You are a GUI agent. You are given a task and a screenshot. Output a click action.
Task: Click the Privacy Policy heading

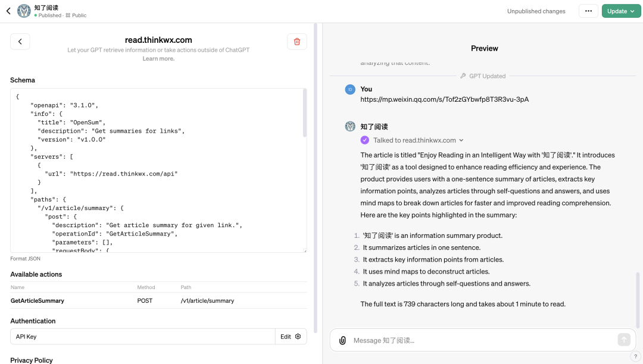tap(32, 360)
